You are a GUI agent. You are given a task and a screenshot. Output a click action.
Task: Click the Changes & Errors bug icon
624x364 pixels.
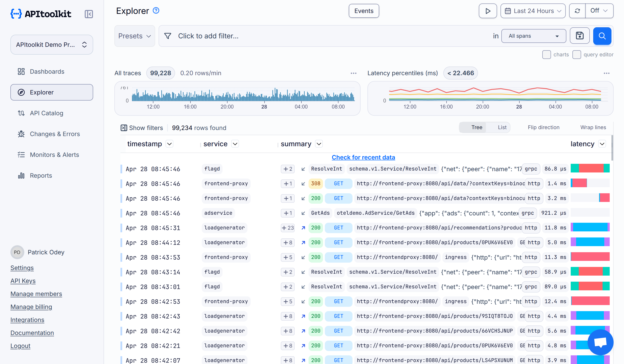[21, 134]
